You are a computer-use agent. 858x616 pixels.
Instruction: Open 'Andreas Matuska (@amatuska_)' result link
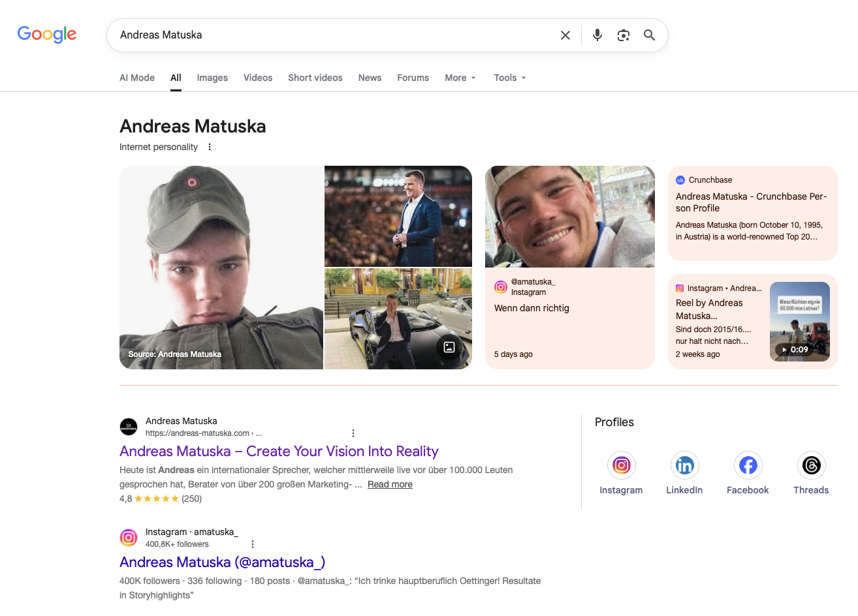[x=223, y=562]
